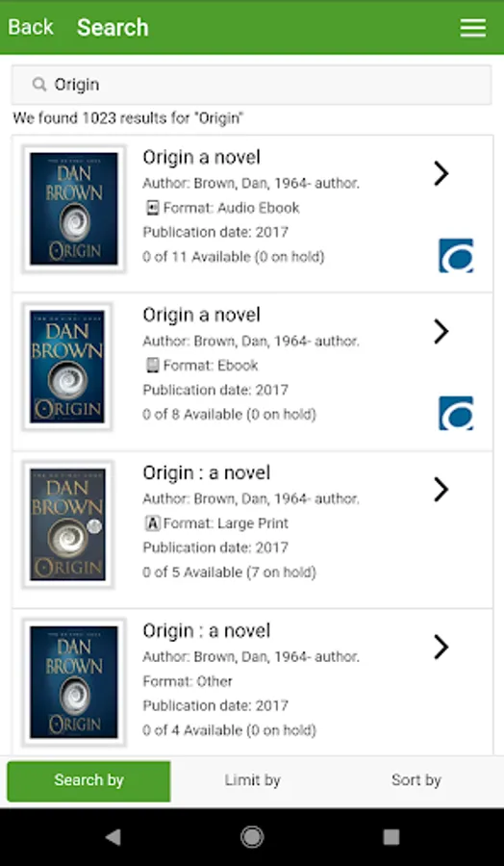504x866 pixels.
Task: Select the Search by tab
Action: [x=88, y=781]
